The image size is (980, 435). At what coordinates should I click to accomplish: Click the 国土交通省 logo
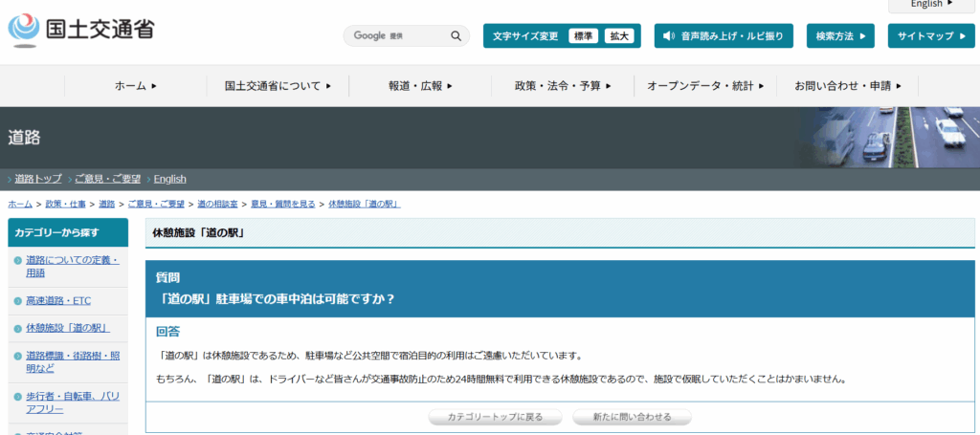81,30
